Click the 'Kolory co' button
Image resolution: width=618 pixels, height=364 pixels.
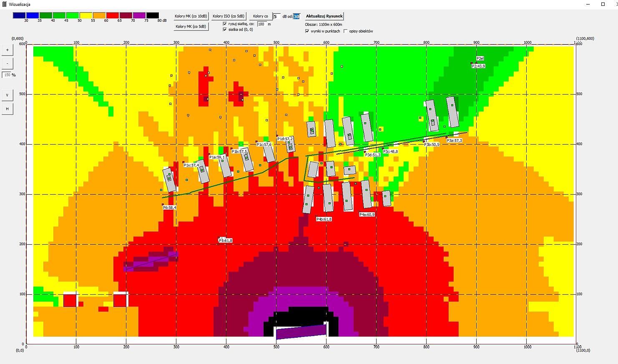260,16
